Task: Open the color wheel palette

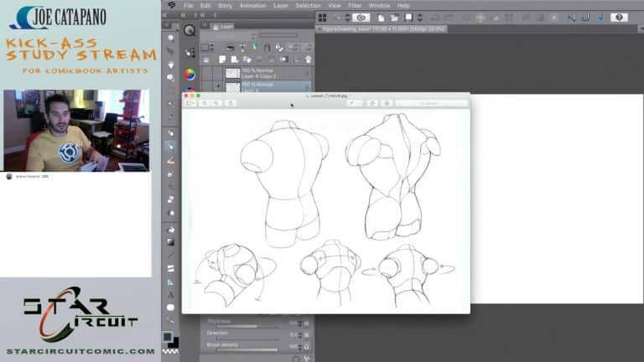Action: tap(190, 75)
